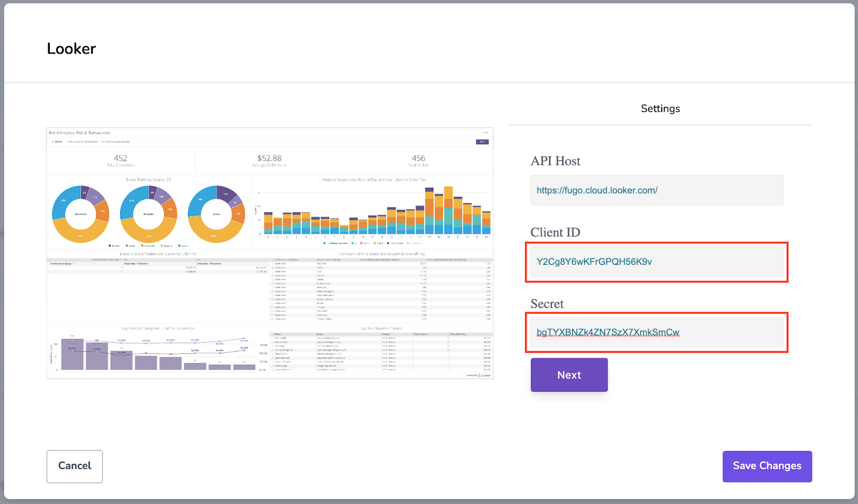Click the Secret label text
The image size is (858, 504).
click(x=547, y=304)
